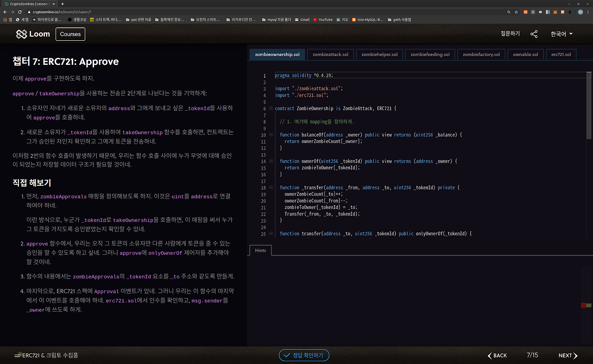
Task: Open Chrome's three-dot menu
Action: (x=588, y=12)
